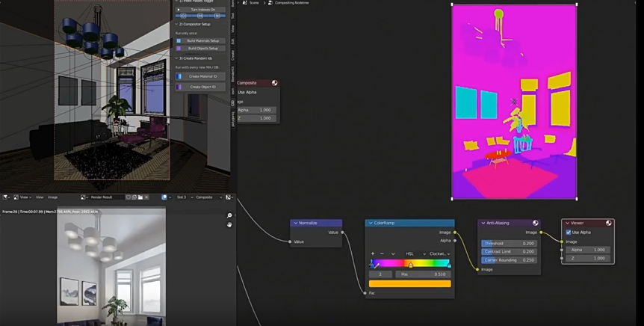Image resolution: width=644 pixels, height=326 pixels.
Task: Collapse the Normalize node
Action: [x=295, y=223]
